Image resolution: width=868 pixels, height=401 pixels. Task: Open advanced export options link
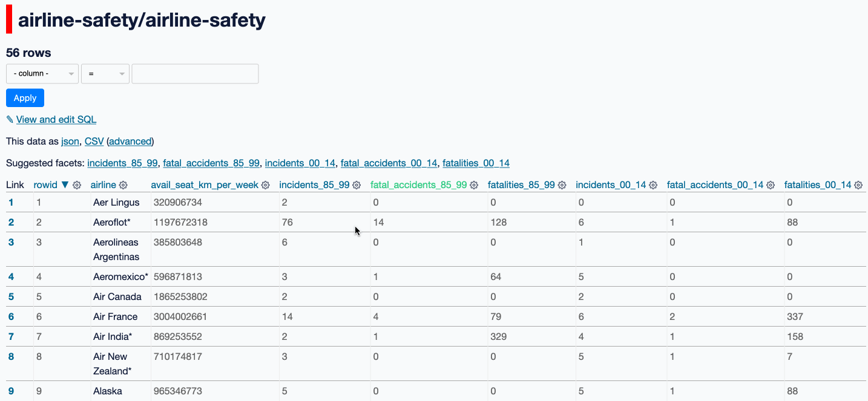[x=130, y=142]
